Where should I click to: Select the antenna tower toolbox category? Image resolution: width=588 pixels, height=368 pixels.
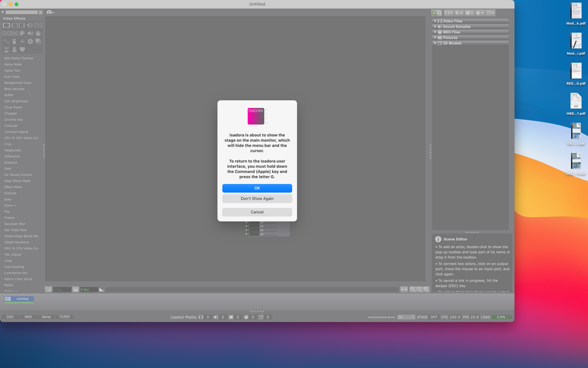pos(6,49)
